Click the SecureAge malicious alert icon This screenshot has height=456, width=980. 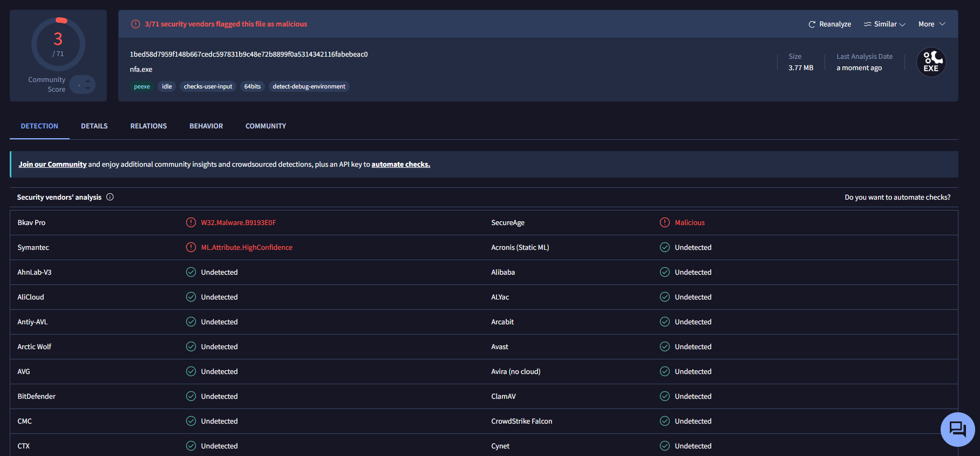pos(665,222)
